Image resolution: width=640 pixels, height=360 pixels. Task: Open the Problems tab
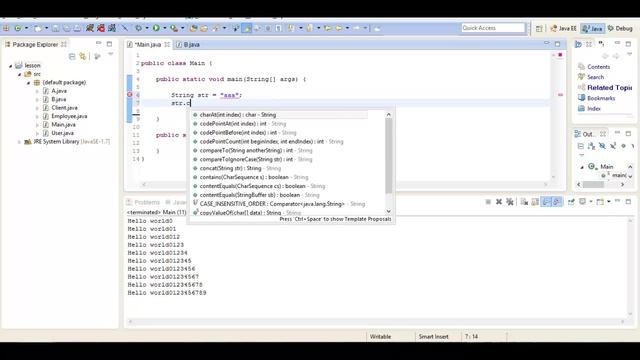pyautogui.click(x=144, y=202)
